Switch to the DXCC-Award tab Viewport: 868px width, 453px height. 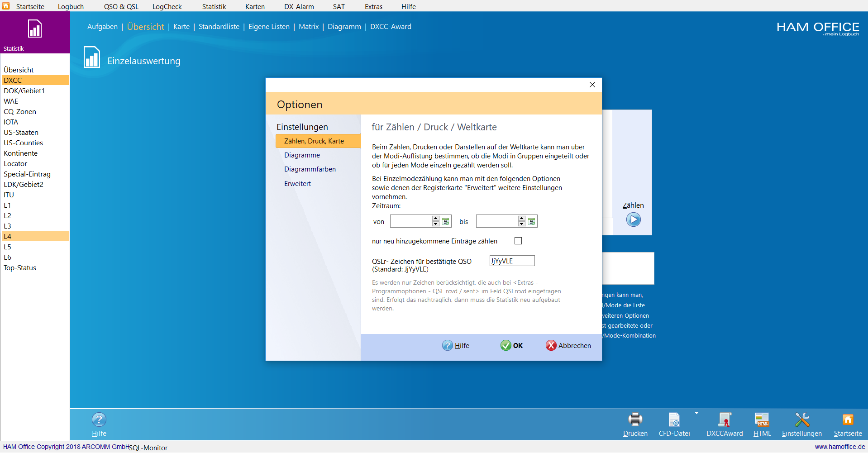tap(391, 26)
